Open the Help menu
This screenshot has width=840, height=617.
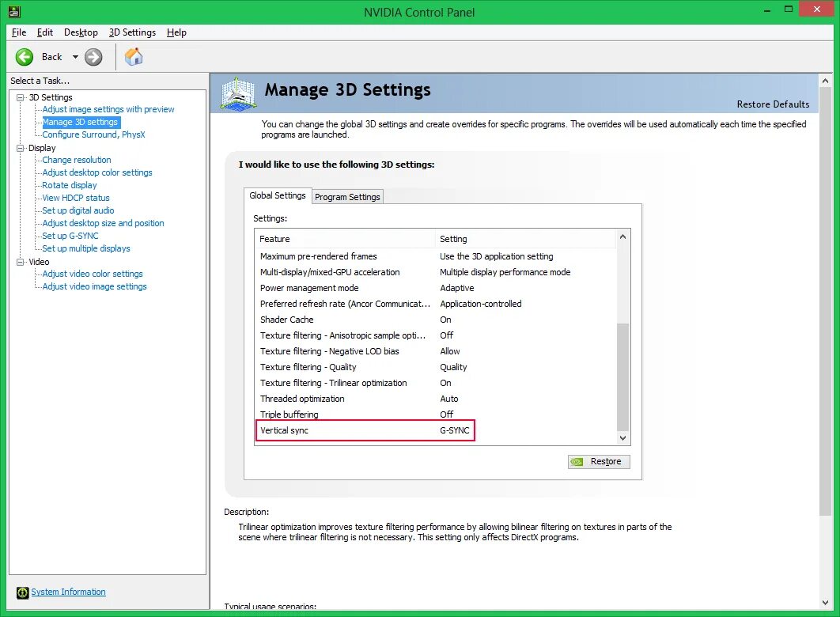click(x=176, y=32)
